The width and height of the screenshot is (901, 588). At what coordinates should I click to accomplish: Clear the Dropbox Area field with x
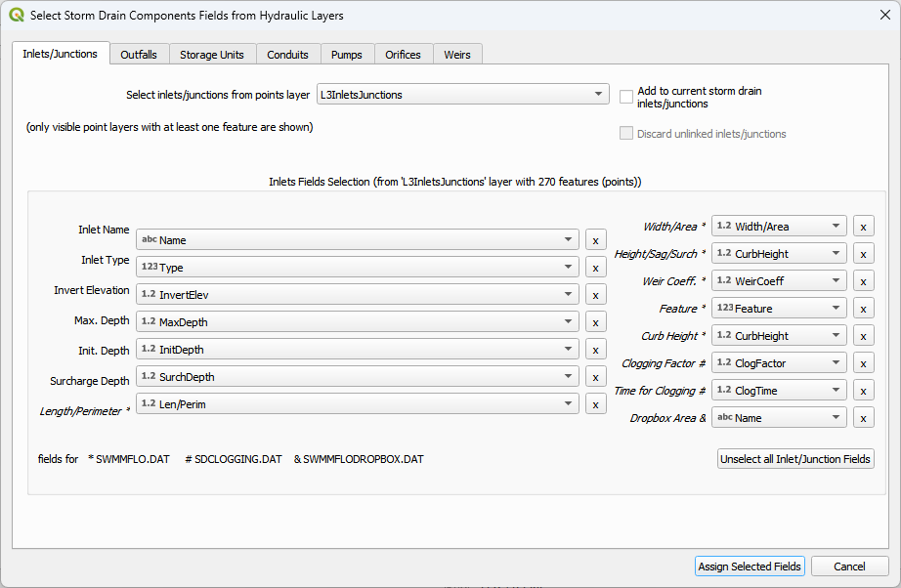863,418
